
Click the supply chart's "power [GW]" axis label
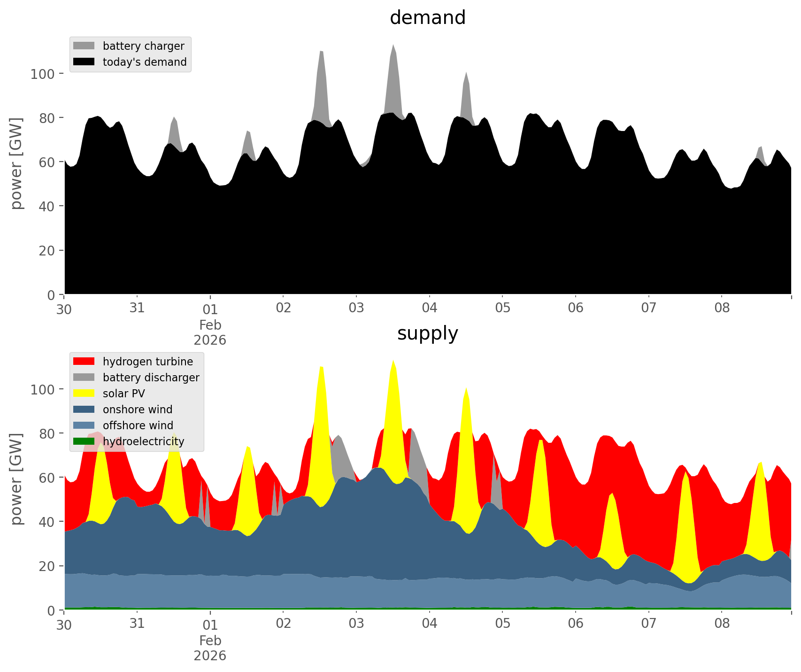(16, 479)
